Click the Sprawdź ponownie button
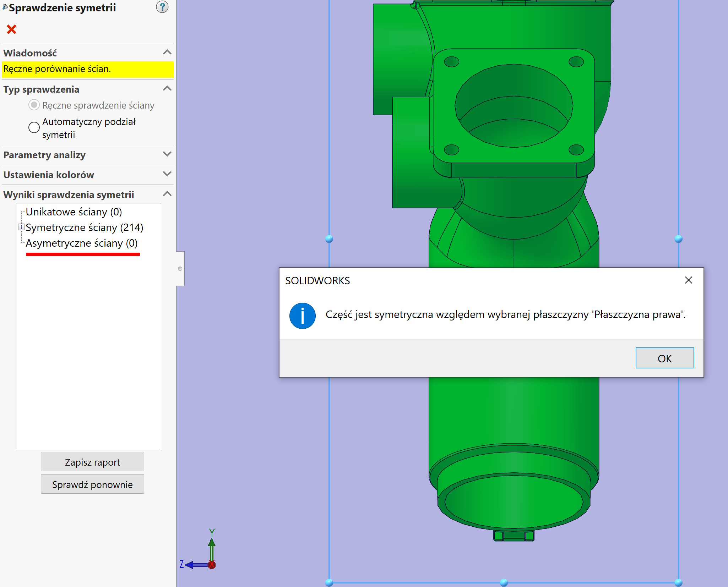Screen dimensions: 728x587 (x=92, y=484)
